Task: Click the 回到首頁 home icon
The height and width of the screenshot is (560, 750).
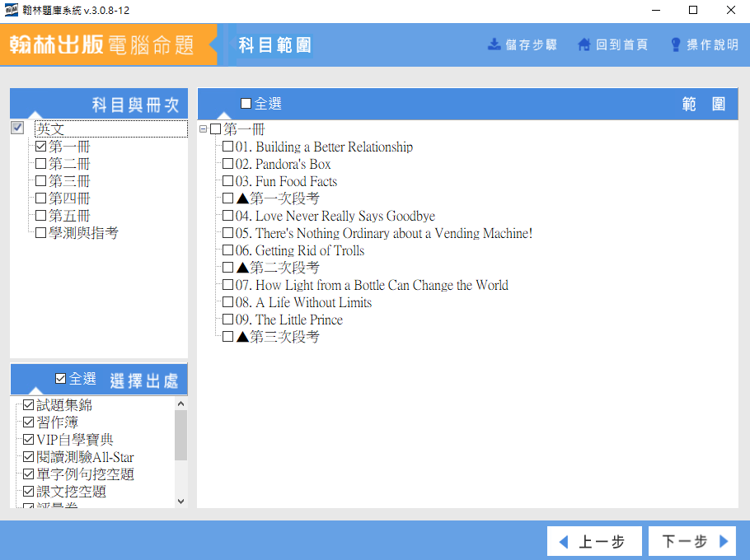Action: 584,44
